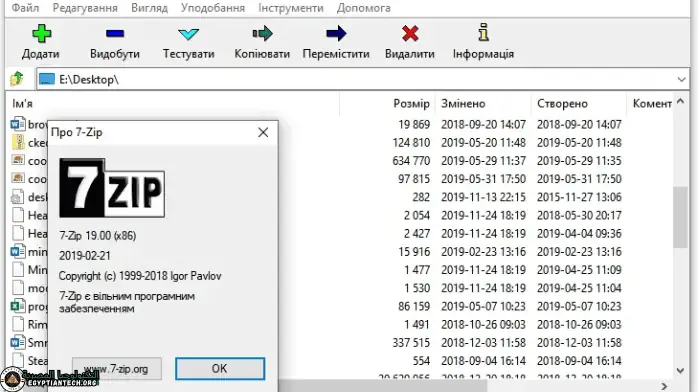This screenshot has height=392, width=698.
Task: Click the size value 124 810
Action: point(411,142)
